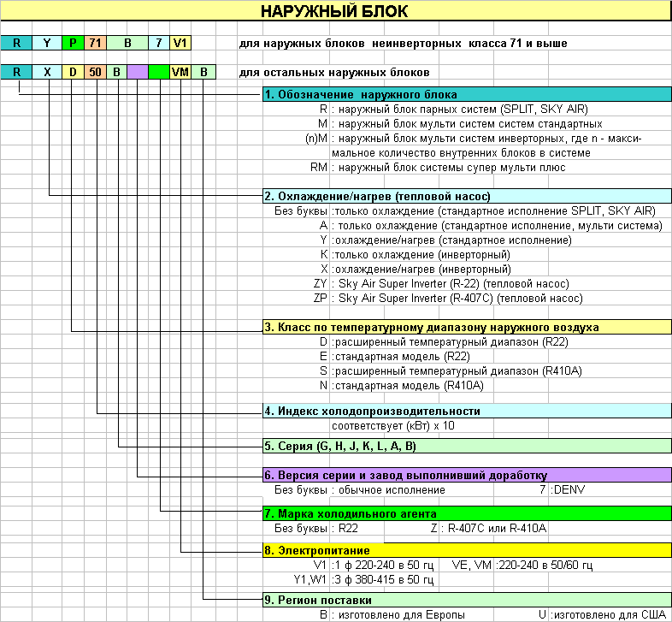The image size is (672, 622).
Task: Select row 'К :только охлаждение (инверторный)'
Action: pyautogui.click(x=416, y=255)
